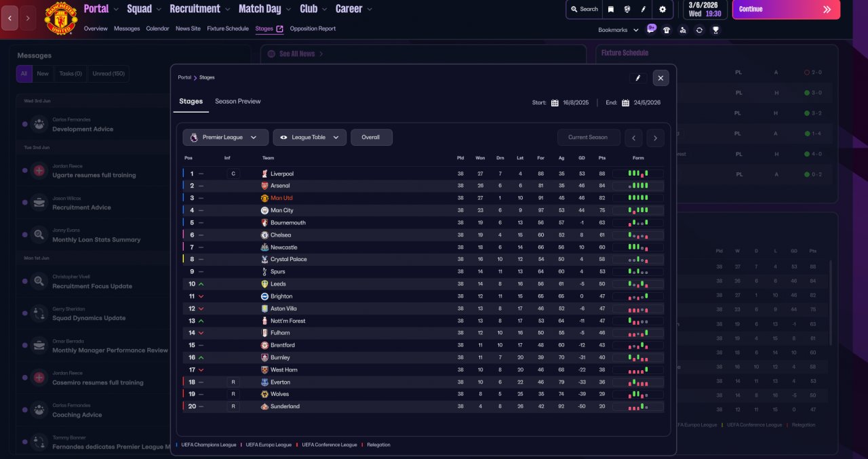Open the bookmark icon in the top toolbar

[611, 9]
